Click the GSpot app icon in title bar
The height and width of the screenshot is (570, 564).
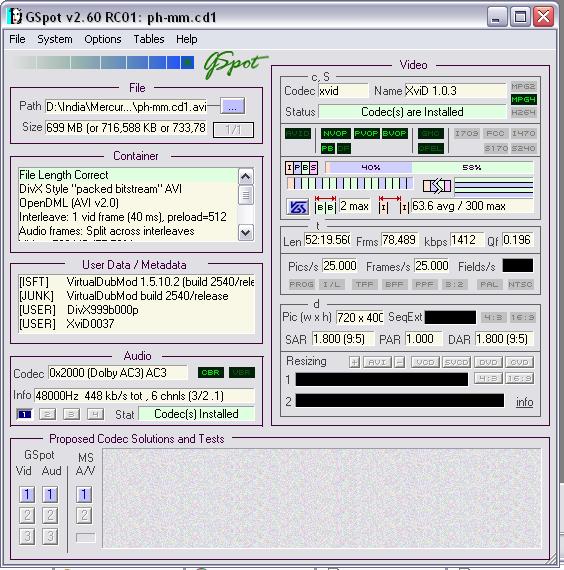pyautogui.click(x=15, y=16)
